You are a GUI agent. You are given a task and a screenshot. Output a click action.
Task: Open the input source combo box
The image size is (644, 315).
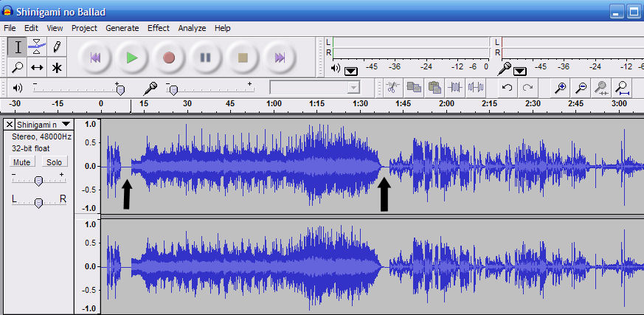(314, 88)
